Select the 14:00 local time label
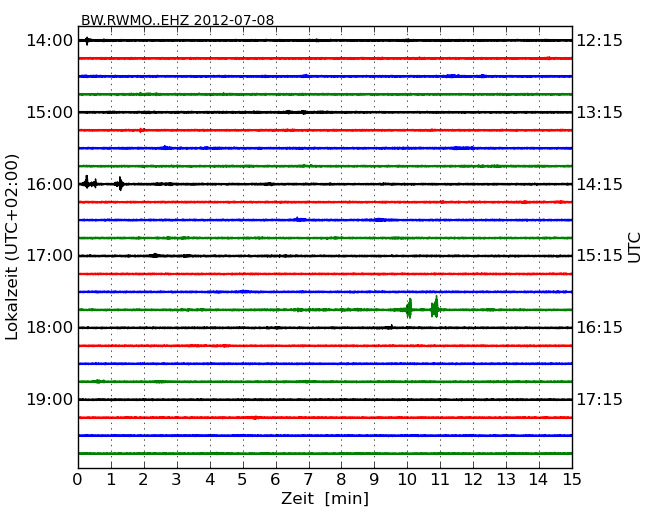650x520 pixels. 50,41
